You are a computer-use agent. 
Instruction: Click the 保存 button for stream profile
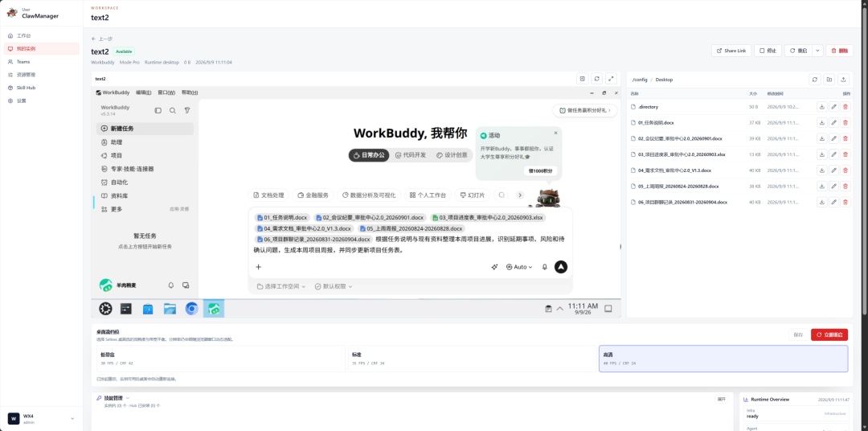point(798,335)
